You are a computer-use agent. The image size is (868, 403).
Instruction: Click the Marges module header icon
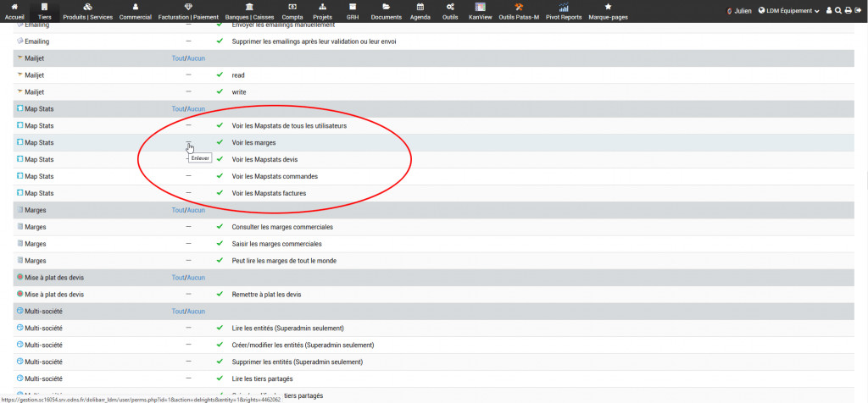(20, 210)
